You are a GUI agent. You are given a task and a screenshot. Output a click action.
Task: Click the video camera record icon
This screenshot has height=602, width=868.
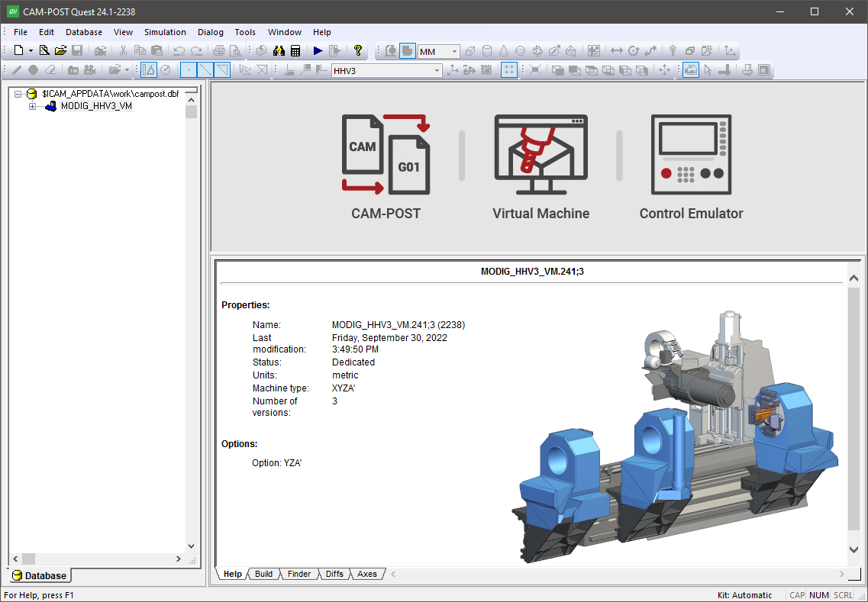(89, 69)
